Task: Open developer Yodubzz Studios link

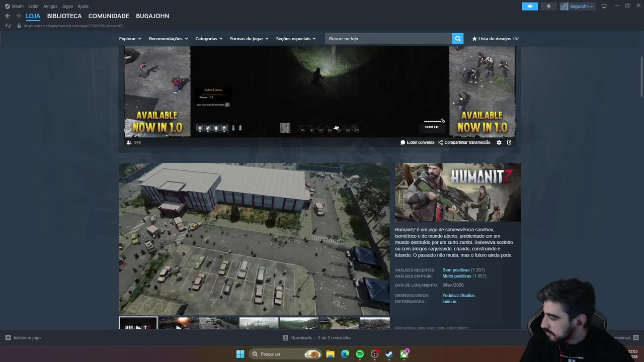Action: coord(458,295)
